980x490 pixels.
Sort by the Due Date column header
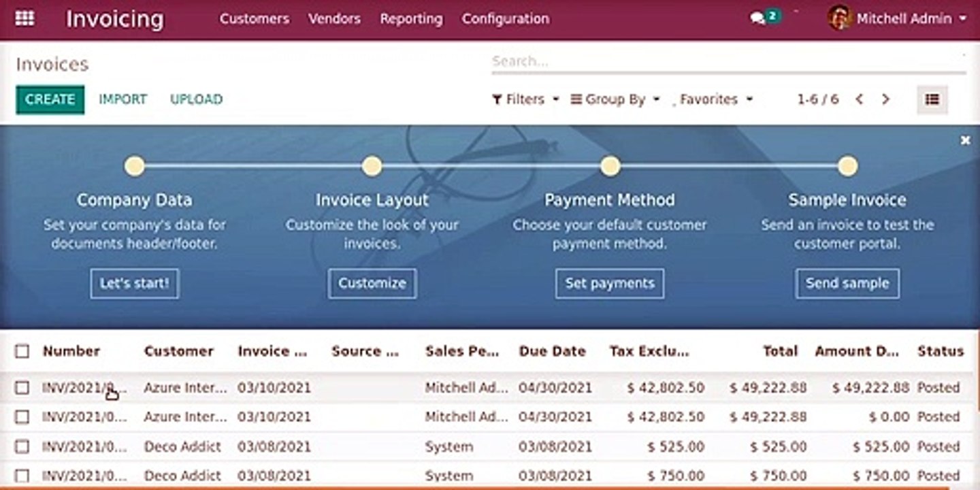pos(552,351)
